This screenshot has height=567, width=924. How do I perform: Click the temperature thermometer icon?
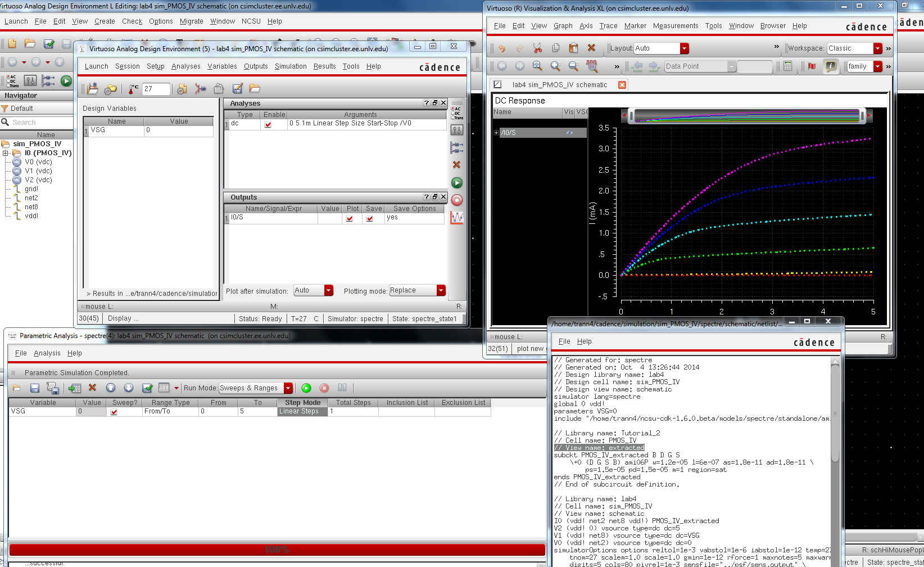pyautogui.click(x=133, y=88)
